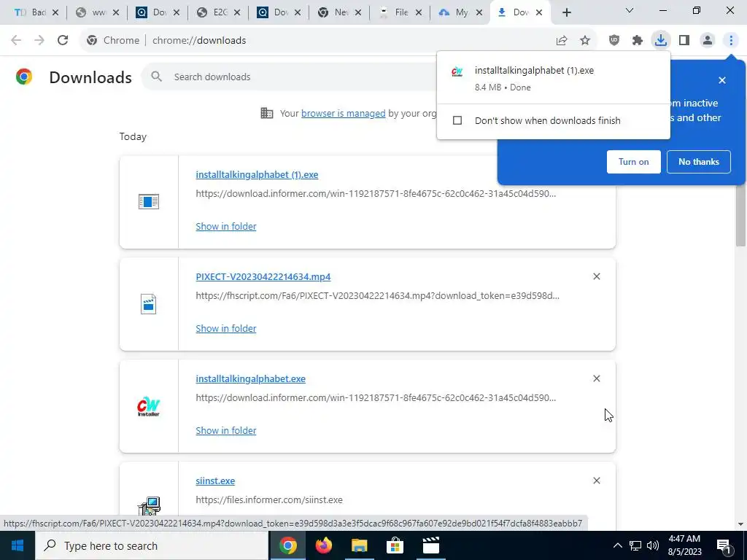
Task: Click siinst.exe installer file icon
Action: (x=149, y=506)
